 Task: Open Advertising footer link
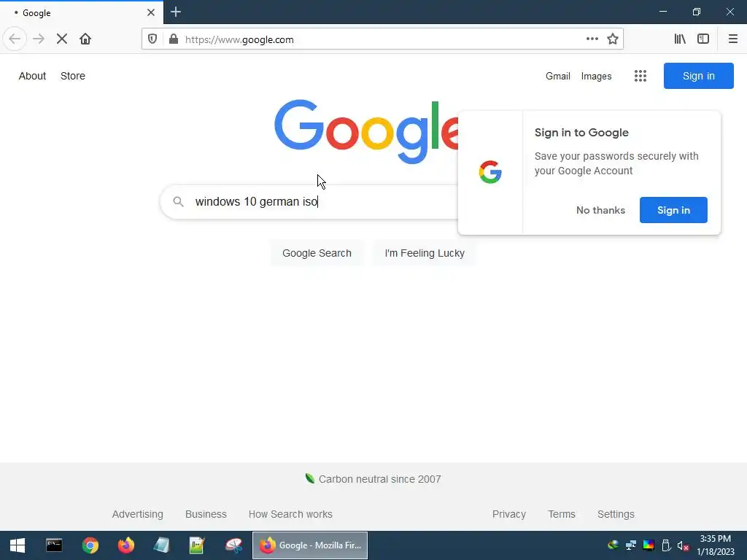[x=138, y=514]
